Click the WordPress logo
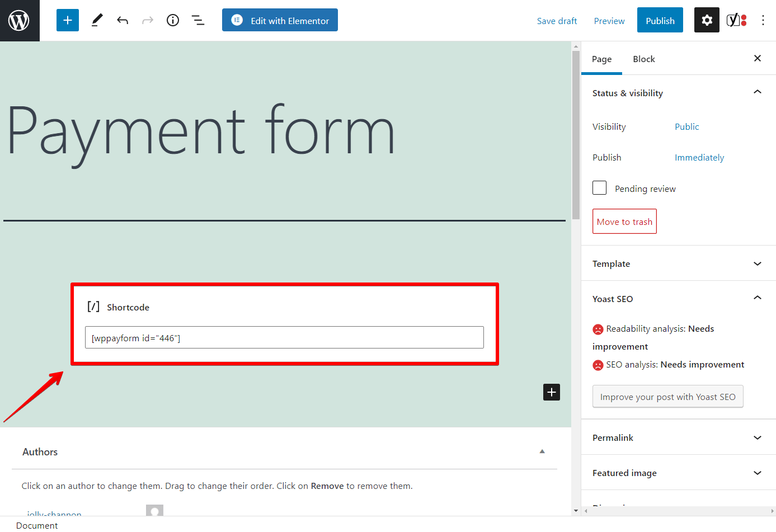776x532 pixels. [20, 20]
